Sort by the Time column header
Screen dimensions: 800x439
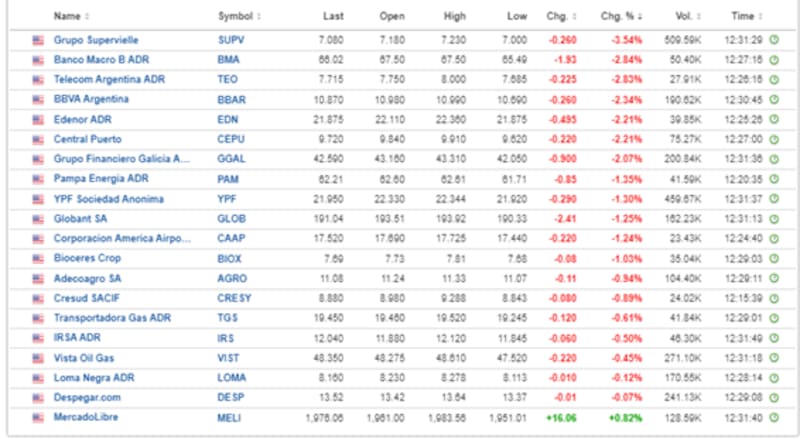click(744, 16)
